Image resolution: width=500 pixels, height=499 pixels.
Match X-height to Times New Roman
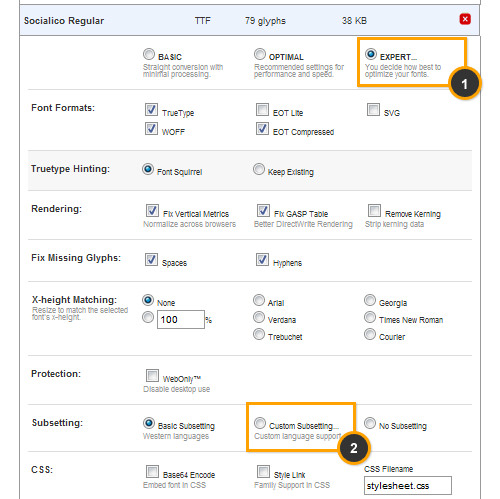(x=370, y=317)
